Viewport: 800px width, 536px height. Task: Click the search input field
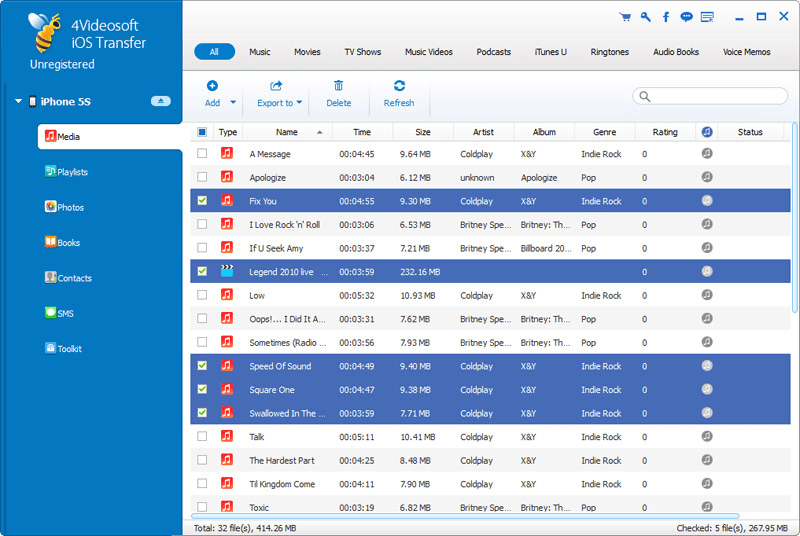pyautogui.click(x=713, y=96)
